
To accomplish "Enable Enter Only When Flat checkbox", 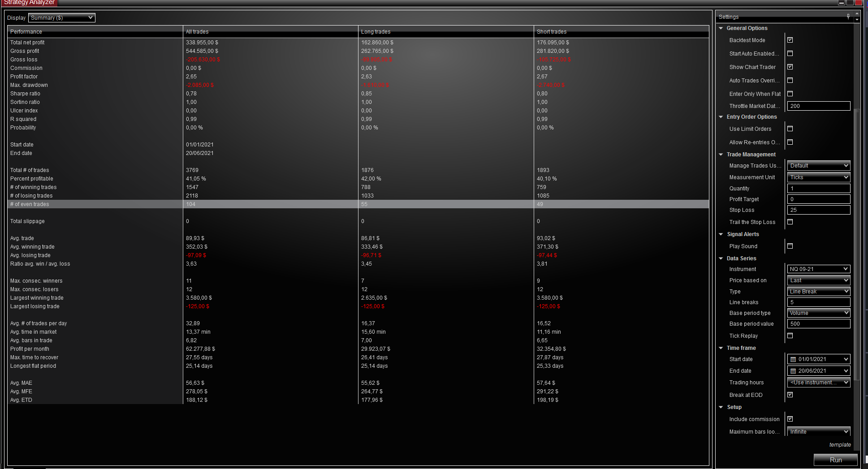I will (x=790, y=94).
